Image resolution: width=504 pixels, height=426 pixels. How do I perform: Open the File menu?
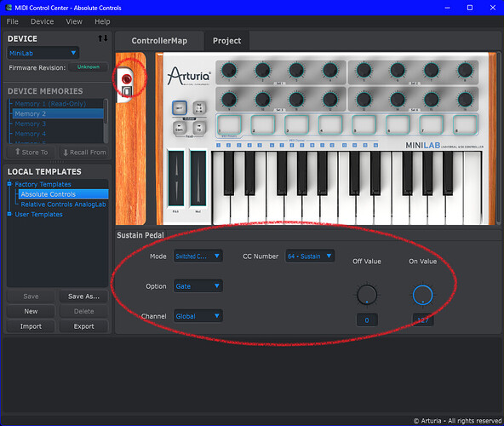click(12, 21)
